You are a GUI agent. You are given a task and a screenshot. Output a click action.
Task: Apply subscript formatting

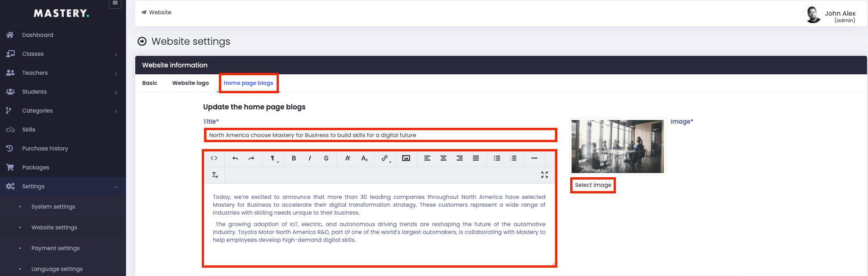pos(364,158)
